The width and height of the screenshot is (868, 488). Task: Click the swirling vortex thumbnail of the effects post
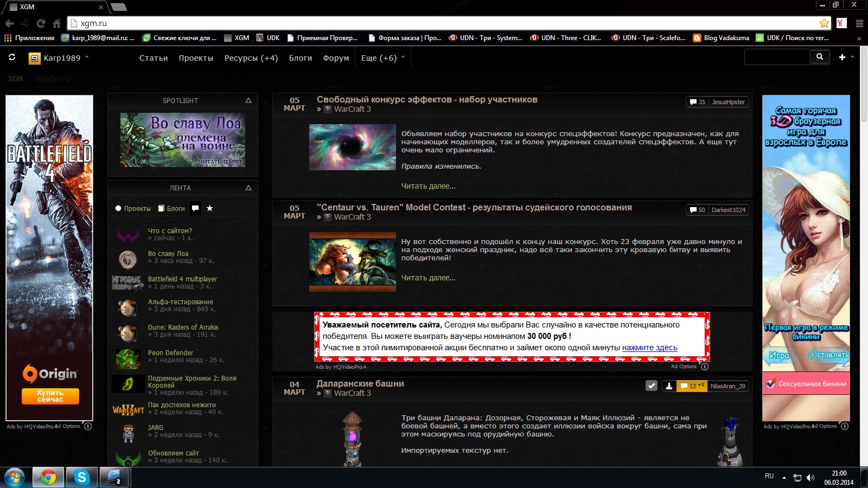[x=353, y=147]
